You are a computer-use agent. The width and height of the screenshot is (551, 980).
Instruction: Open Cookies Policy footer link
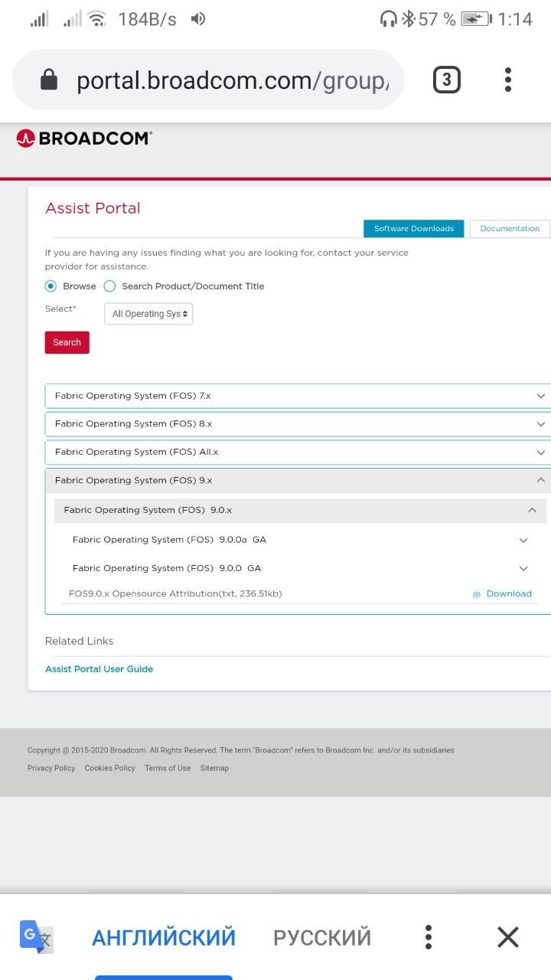point(109,768)
